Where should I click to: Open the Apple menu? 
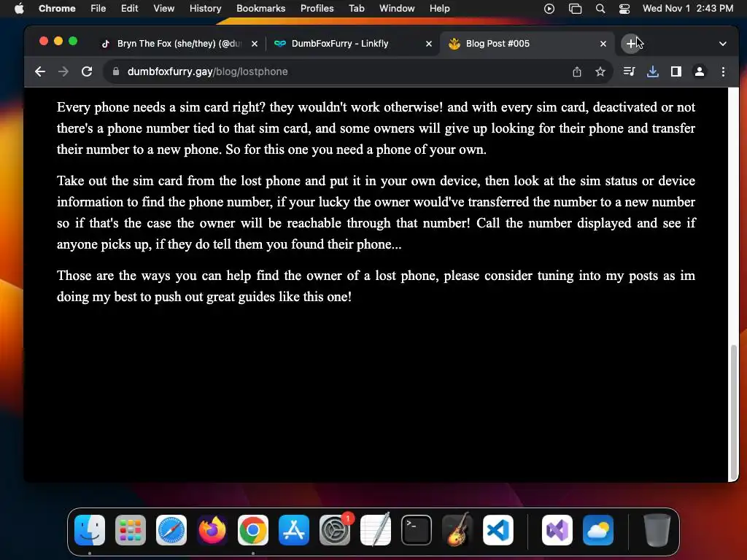click(19, 9)
